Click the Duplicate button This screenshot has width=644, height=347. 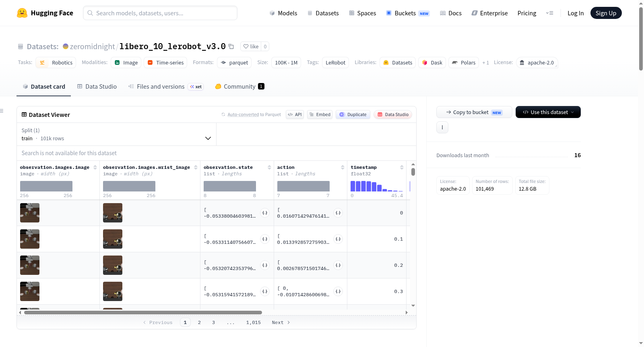coord(353,114)
